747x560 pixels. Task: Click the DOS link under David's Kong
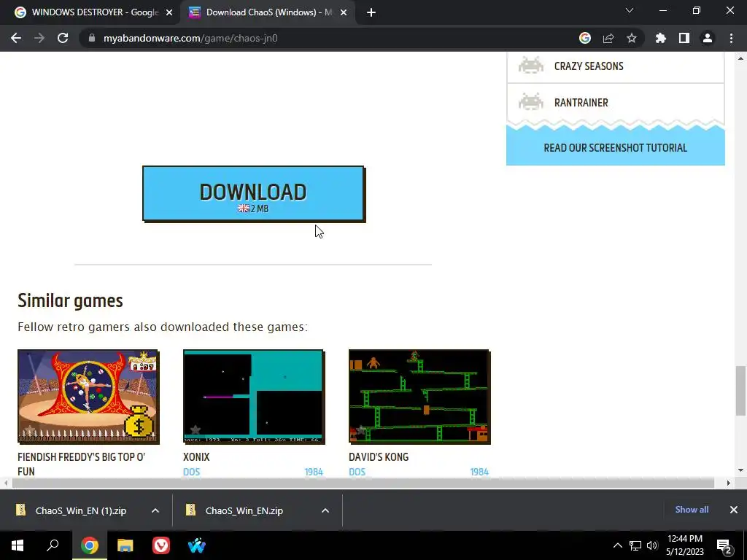point(357,472)
